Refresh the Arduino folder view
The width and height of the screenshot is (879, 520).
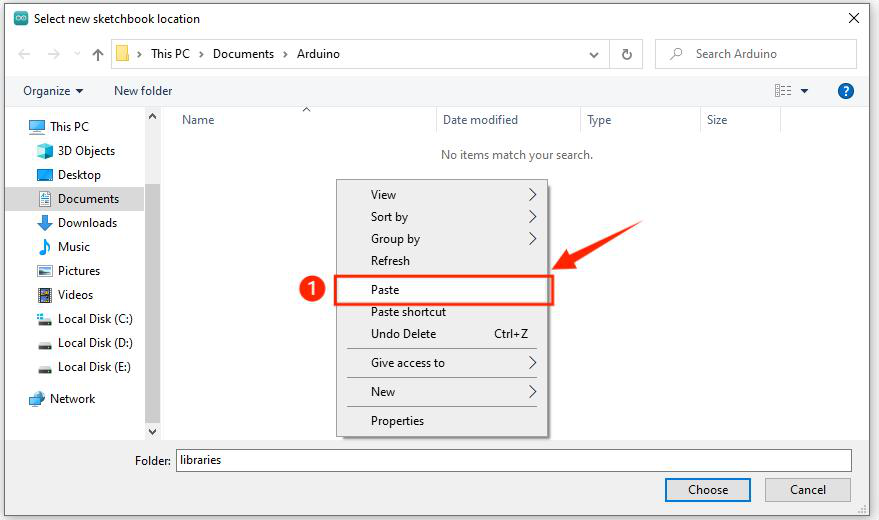click(627, 54)
